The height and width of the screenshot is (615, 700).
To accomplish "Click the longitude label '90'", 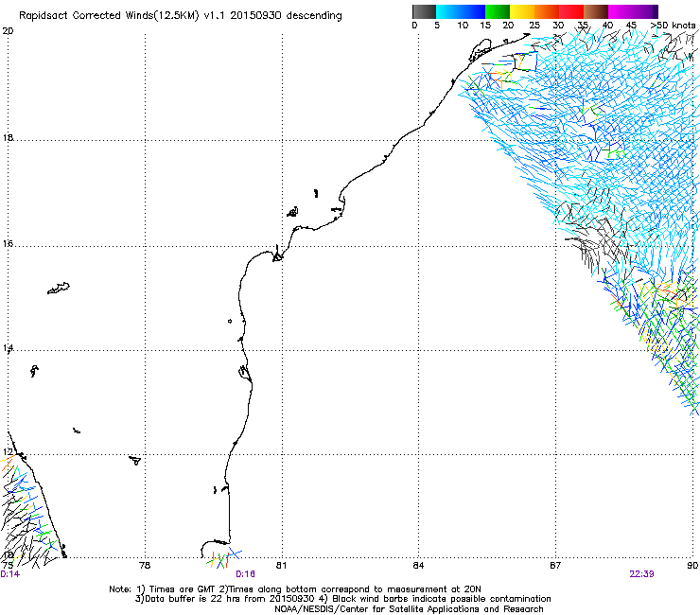I will tap(692, 566).
